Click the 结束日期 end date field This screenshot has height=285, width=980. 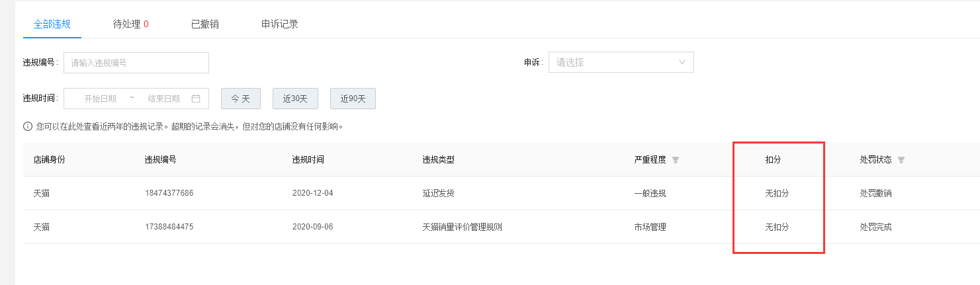click(x=164, y=99)
